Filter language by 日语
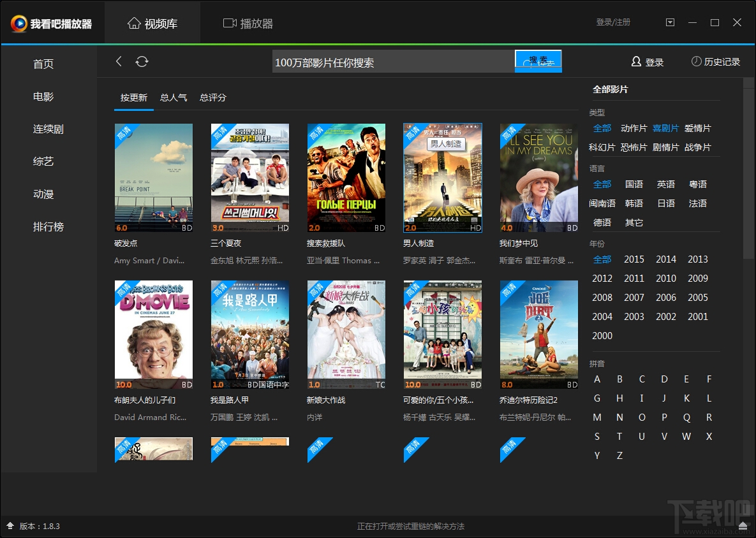The width and height of the screenshot is (756, 538). click(666, 203)
